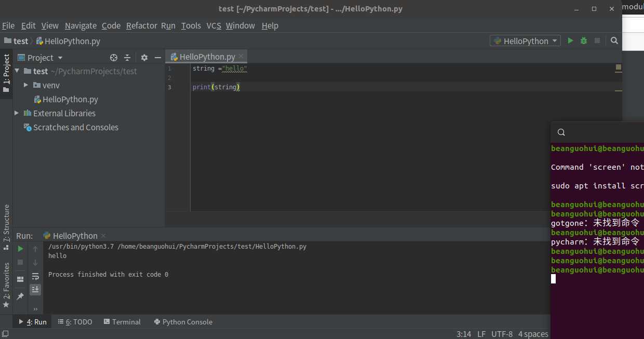Image resolution: width=644 pixels, height=339 pixels.
Task: Close the HelloPython Run tab
Action: [x=103, y=236]
